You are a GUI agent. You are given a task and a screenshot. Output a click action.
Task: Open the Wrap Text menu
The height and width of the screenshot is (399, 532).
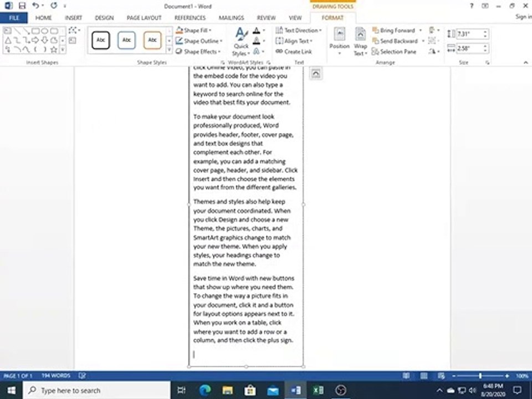pos(360,42)
